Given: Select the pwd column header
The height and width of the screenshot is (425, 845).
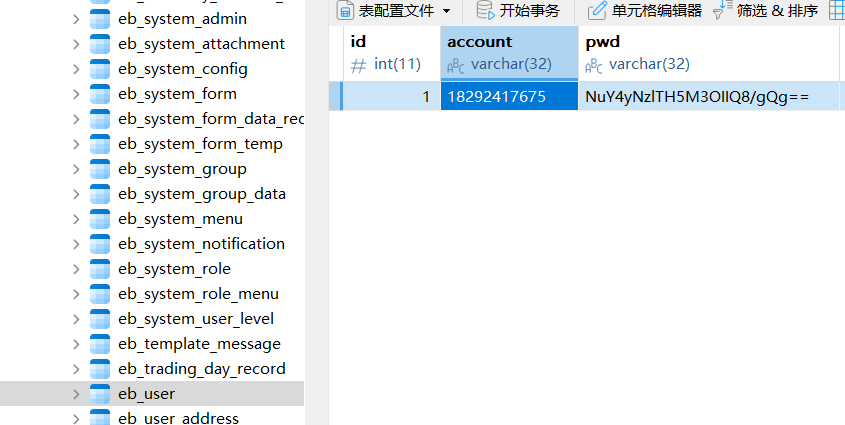Looking at the screenshot, I should point(709,53).
